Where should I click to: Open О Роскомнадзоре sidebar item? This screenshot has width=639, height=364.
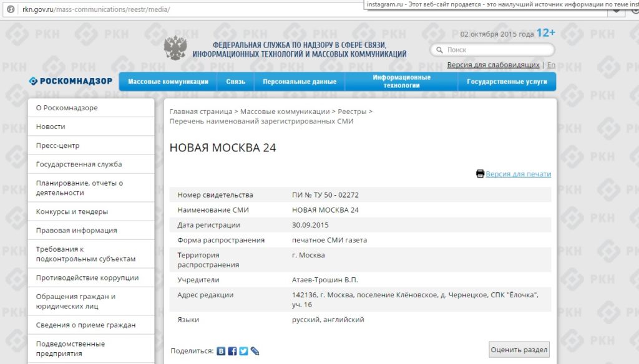coord(91,108)
